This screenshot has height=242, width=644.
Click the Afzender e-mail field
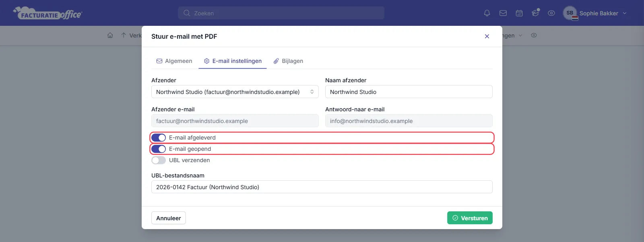point(235,121)
